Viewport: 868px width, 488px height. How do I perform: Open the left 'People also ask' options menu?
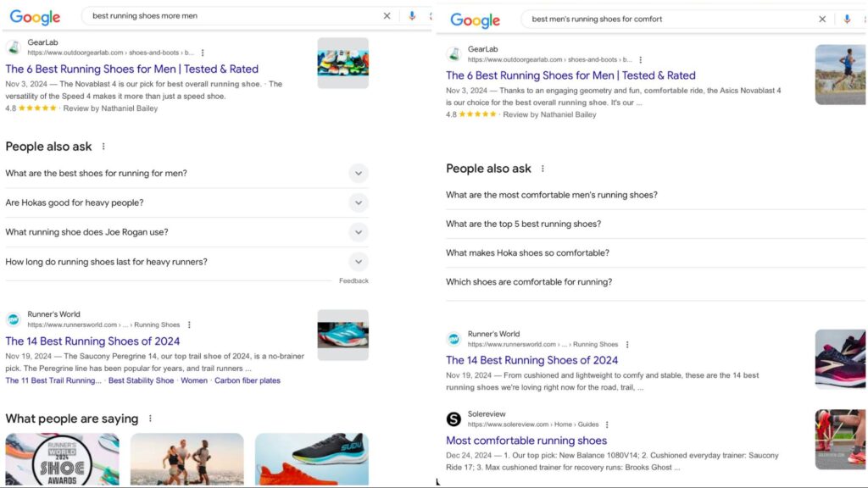coord(103,147)
